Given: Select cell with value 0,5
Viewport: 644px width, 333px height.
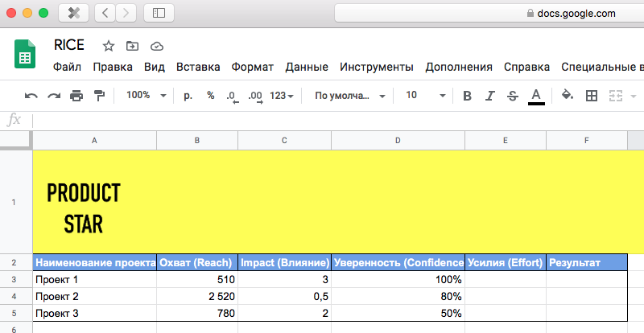Looking at the screenshot, I should point(285,297).
